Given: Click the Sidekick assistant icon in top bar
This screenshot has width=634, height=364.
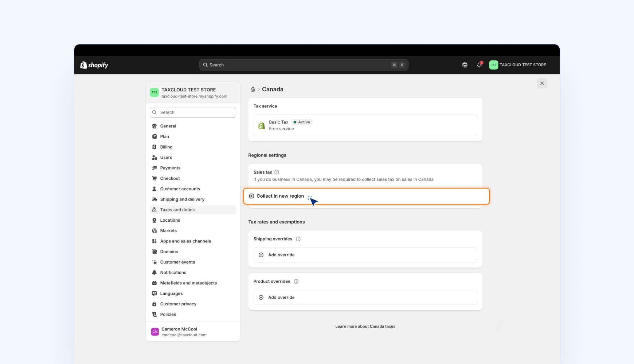Looking at the screenshot, I should pyautogui.click(x=465, y=65).
